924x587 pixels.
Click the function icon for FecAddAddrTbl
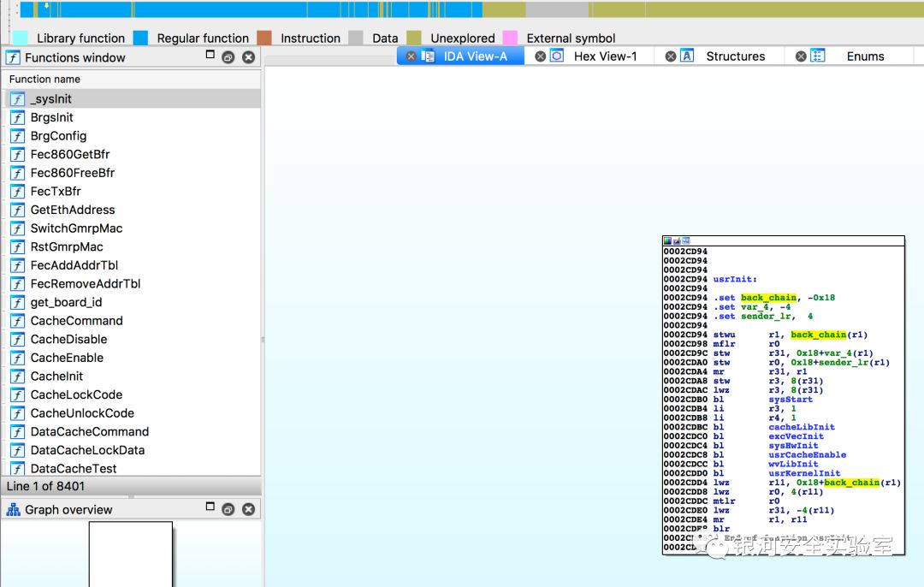pos(18,265)
